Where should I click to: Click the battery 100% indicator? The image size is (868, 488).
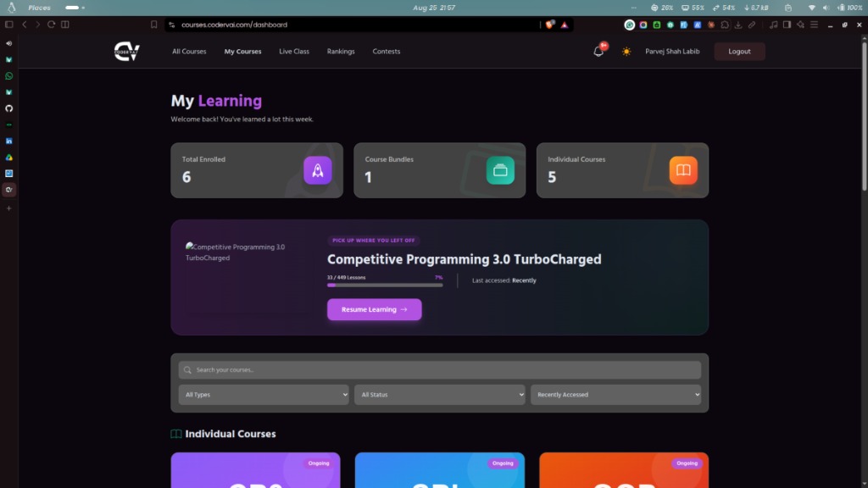click(849, 8)
